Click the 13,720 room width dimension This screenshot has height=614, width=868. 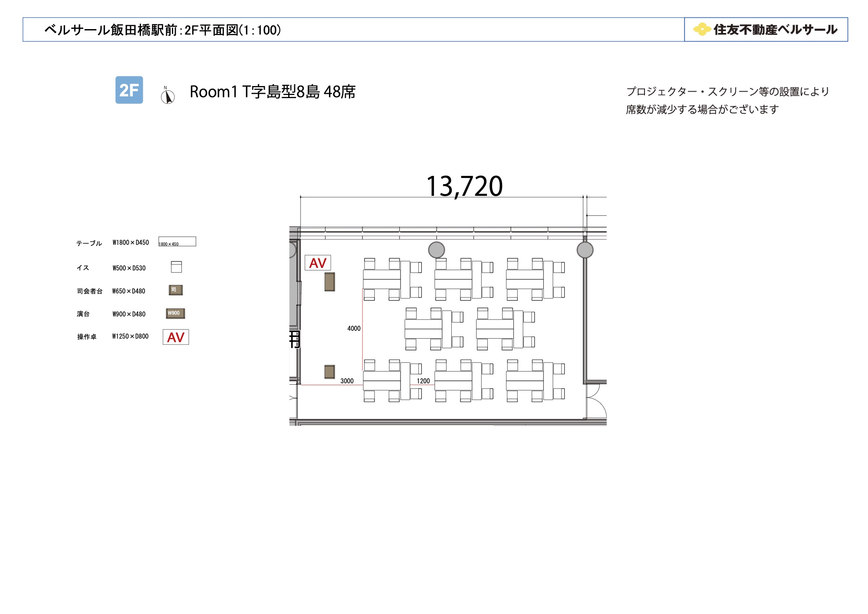point(464,186)
